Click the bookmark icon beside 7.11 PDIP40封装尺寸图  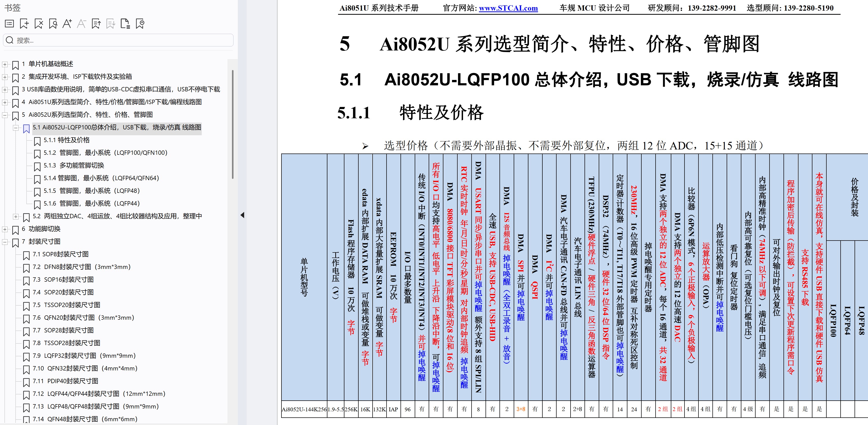tap(26, 382)
